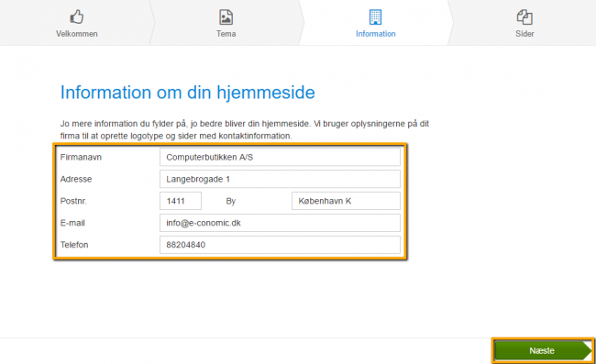
Task: Click the By field with København K
Action: click(346, 201)
